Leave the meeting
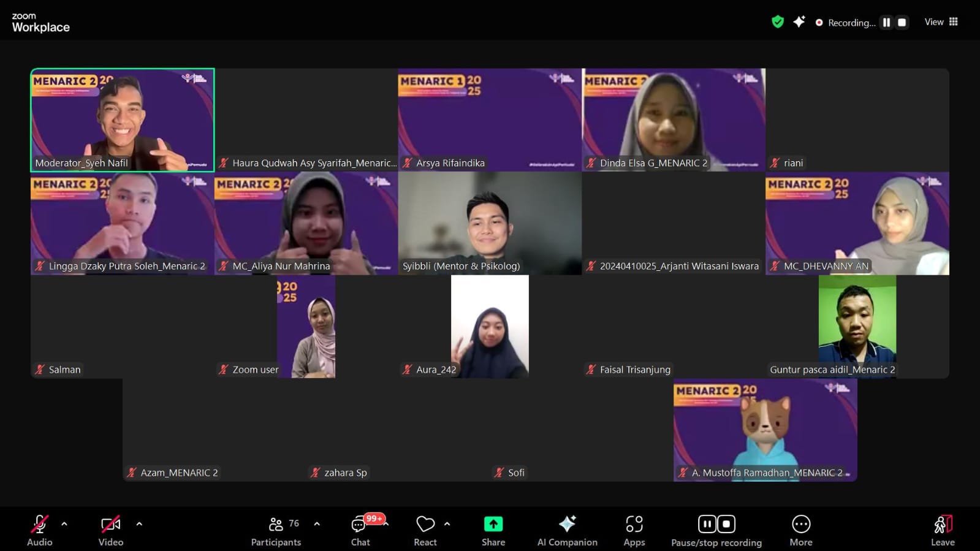 [x=943, y=530]
